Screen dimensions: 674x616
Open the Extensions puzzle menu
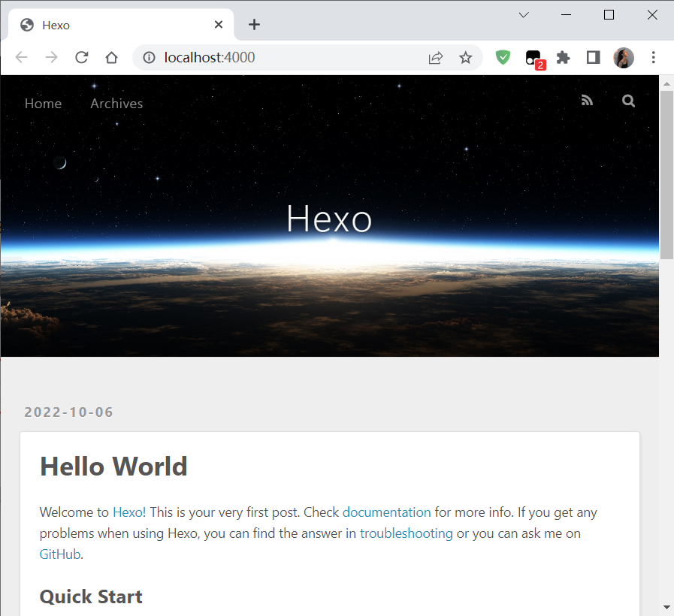(563, 57)
